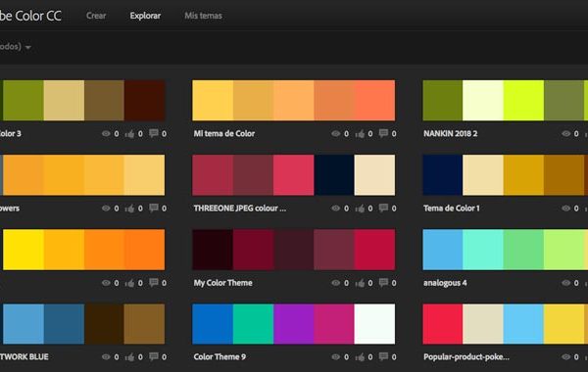588x372 pixels.
Task: Open the Mi tema de Color theme title
Action: click(223, 134)
